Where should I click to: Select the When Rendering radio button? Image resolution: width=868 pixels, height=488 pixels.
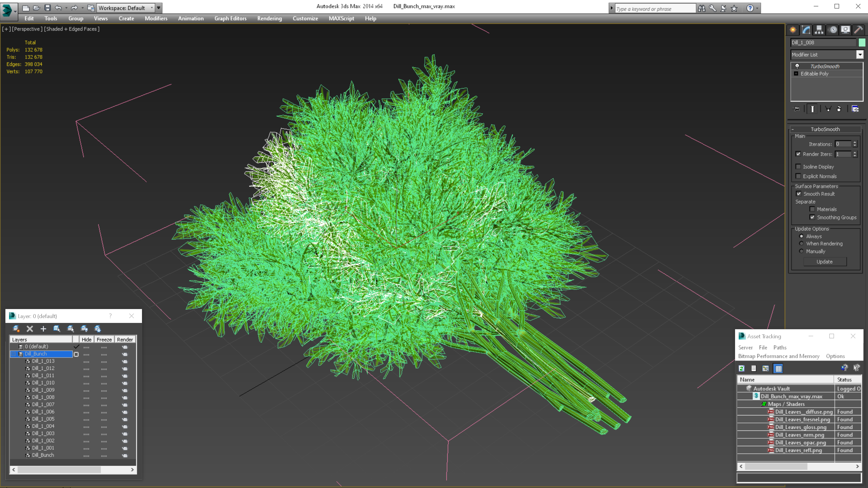pos(801,243)
